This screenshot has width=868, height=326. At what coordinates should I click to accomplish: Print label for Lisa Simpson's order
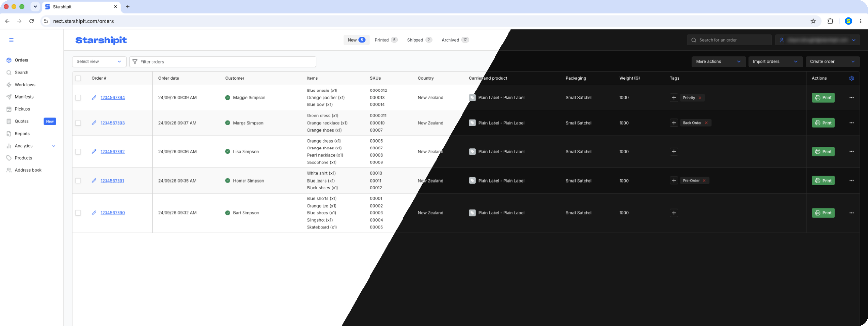click(x=823, y=152)
